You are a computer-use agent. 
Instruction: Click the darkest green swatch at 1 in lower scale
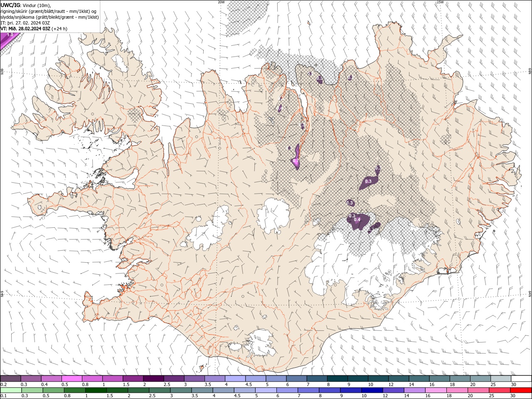pos(96,390)
